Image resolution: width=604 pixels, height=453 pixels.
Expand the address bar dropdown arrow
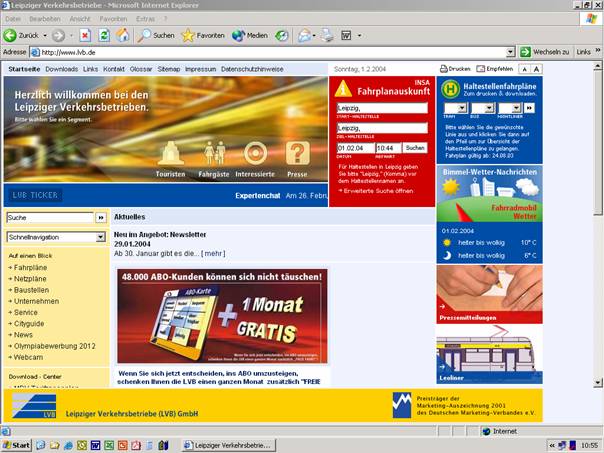point(510,52)
